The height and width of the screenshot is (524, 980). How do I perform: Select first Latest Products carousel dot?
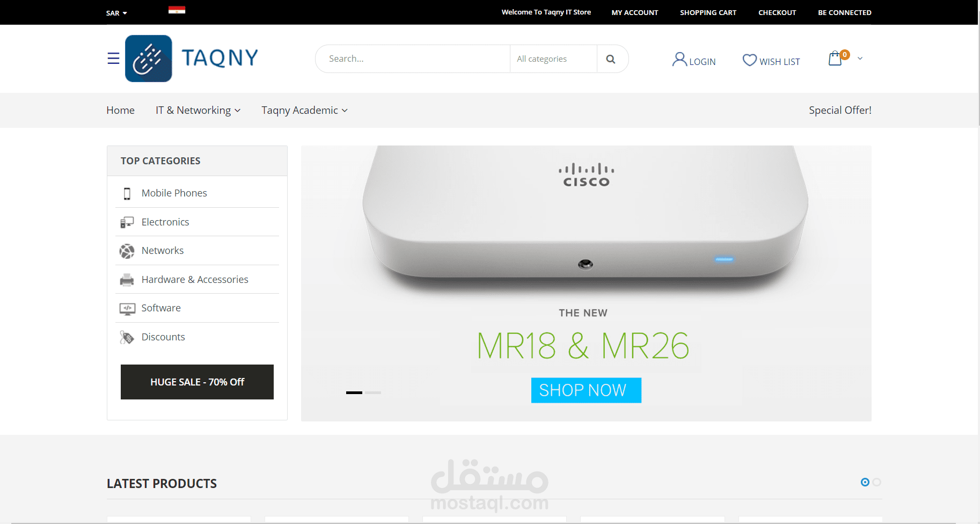(x=865, y=482)
